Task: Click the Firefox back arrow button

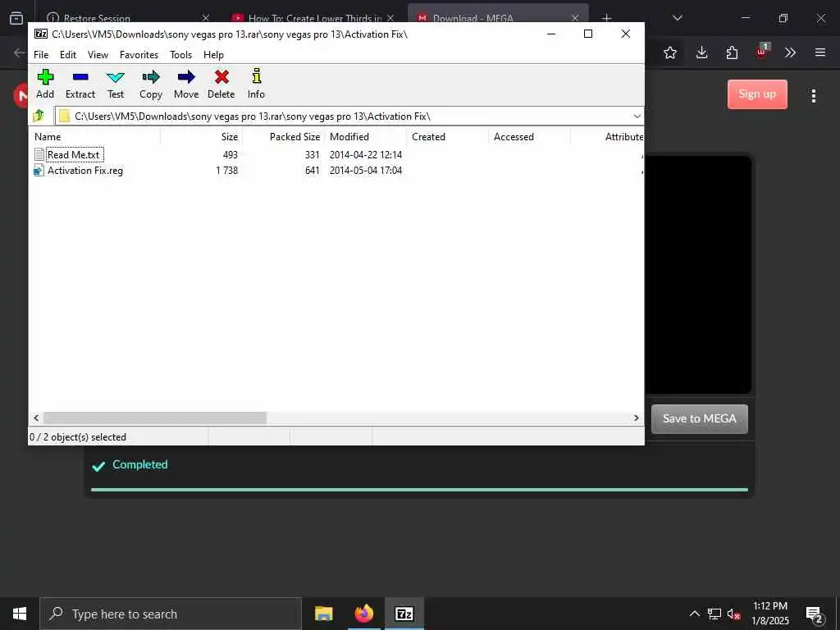Action: (x=20, y=52)
